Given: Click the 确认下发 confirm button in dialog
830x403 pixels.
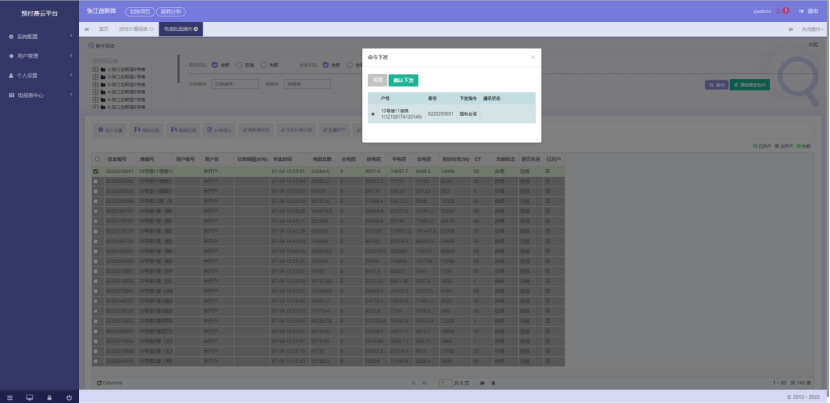Looking at the screenshot, I should point(403,79).
